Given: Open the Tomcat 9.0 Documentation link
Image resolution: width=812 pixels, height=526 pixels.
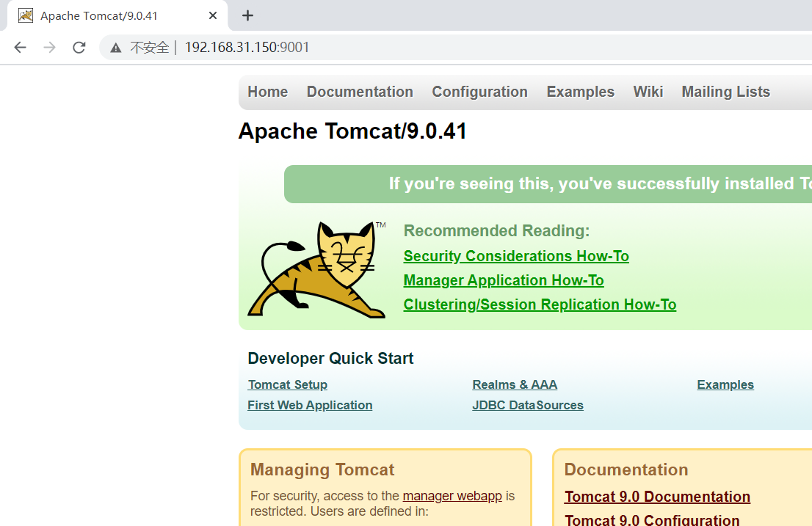Looking at the screenshot, I should 657,497.
